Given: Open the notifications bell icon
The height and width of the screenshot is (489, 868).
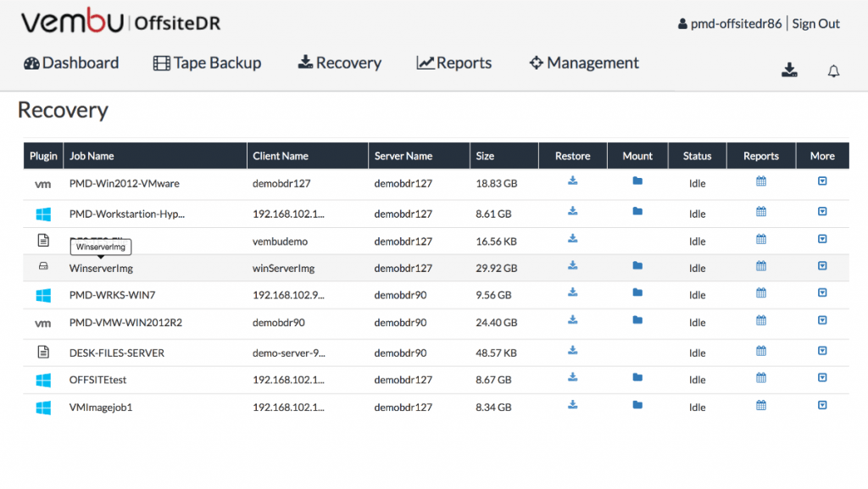Looking at the screenshot, I should click(833, 71).
